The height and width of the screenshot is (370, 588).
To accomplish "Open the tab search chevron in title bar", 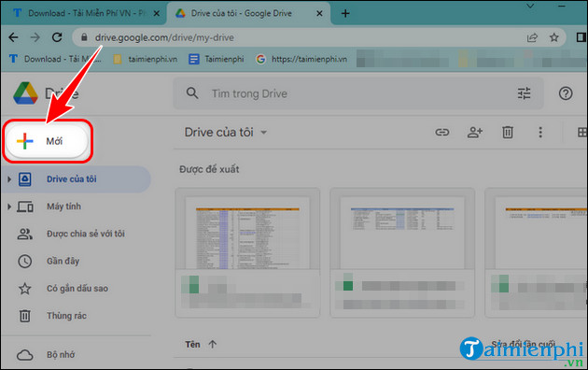I will coord(530,6).
